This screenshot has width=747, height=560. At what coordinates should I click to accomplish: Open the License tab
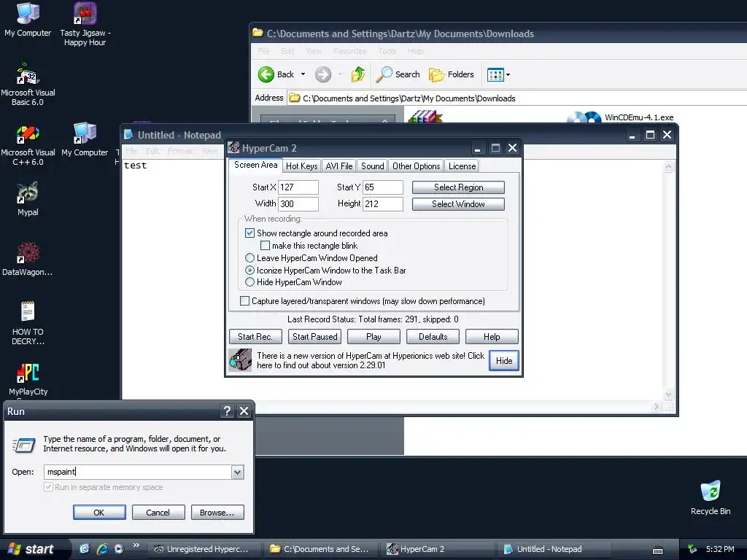[x=462, y=166]
